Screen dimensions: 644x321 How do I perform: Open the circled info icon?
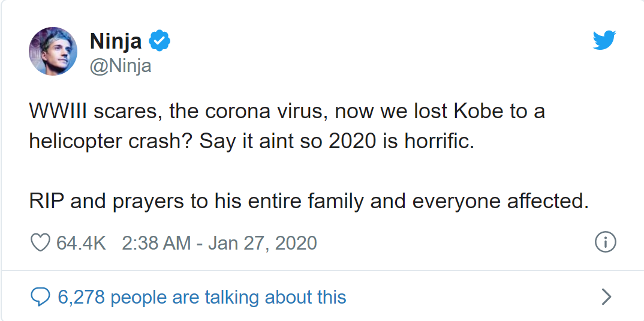(605, 242)
